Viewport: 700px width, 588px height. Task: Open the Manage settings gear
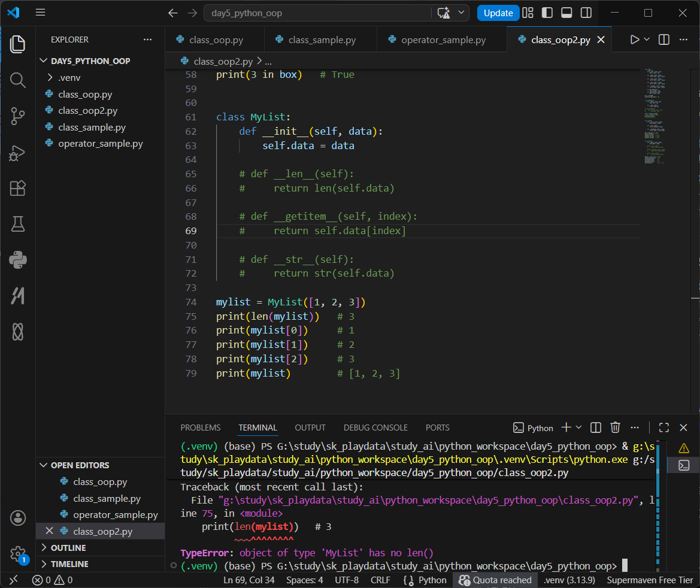(x=17, y=554)
